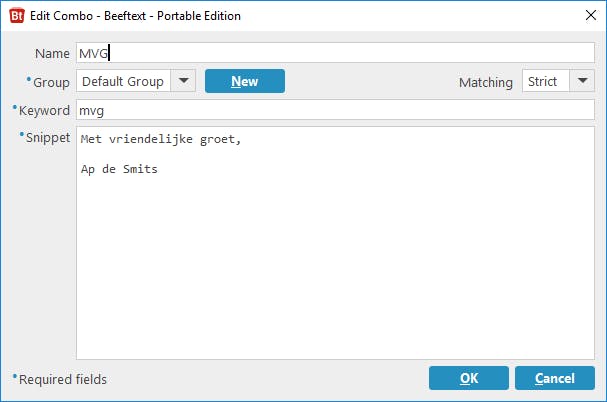This screenshot has height=402, width=607.
Task: Confirm changes with the OK button
Action: tap(469, 378)
